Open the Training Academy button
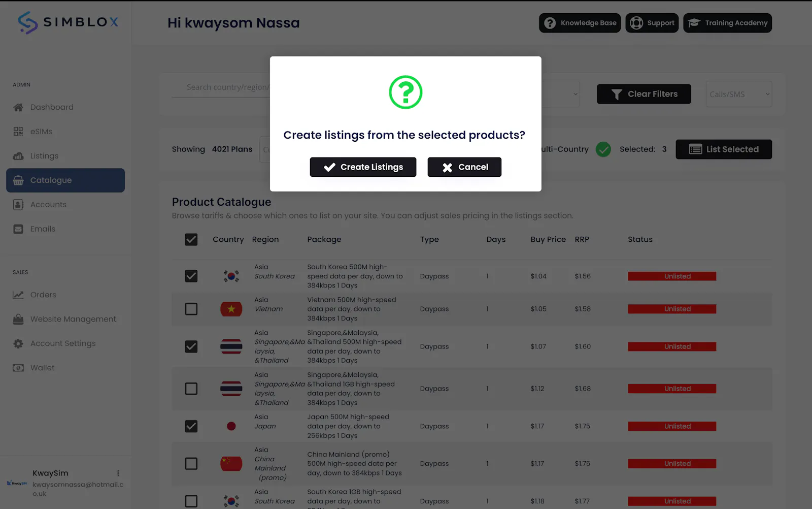 click(x=727, y=23)
